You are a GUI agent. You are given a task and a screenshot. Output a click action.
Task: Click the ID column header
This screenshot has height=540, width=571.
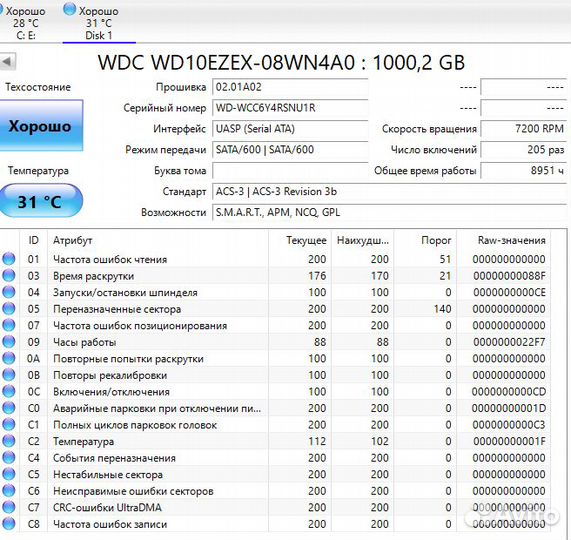(33, 240)
